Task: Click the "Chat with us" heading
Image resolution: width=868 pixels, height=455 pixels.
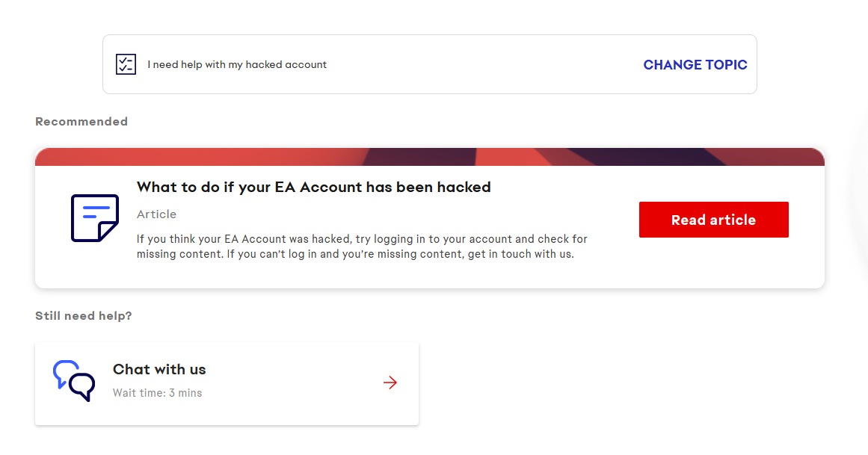Action: pyautogui.click(x=159, y=369)
